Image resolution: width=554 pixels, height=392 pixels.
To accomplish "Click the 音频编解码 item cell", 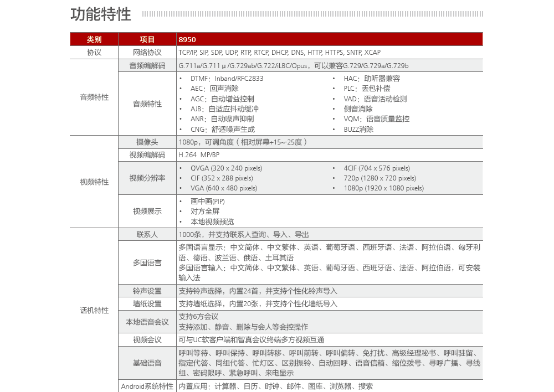I will point(147,66).
